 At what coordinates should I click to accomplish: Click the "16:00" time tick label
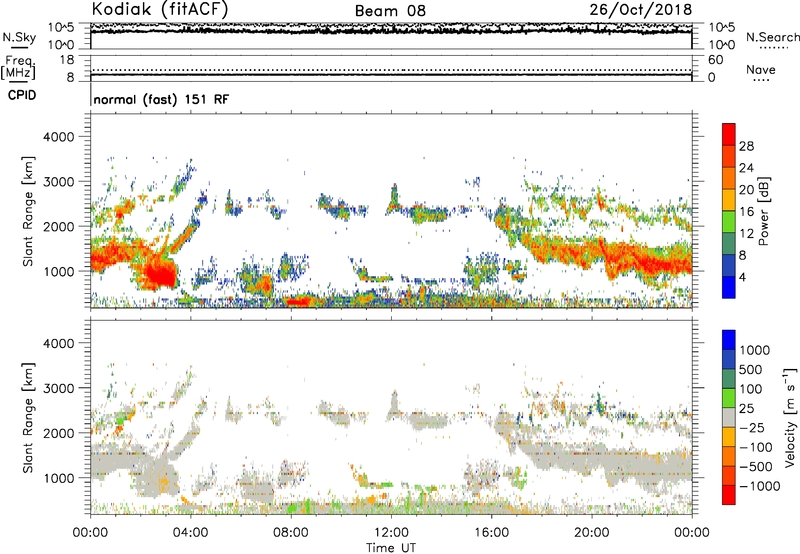click(491, 533)
